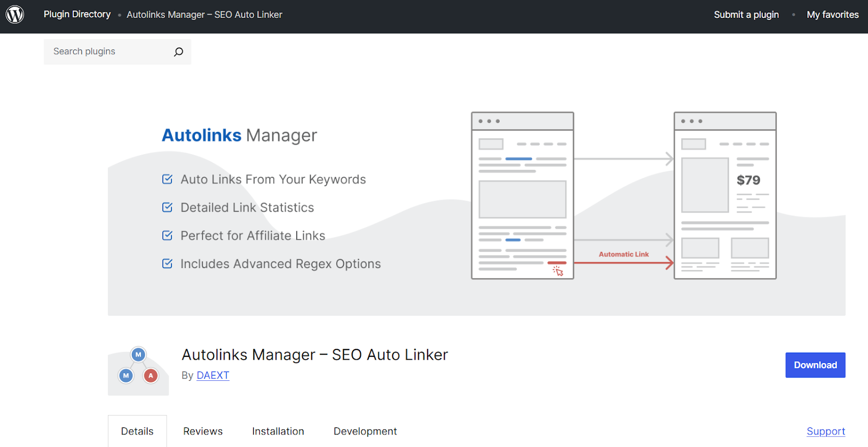The height and width of the screenshot is (447, 868).
Task: Click the WordPress logo icon
Action: click(x=15, y=14)
